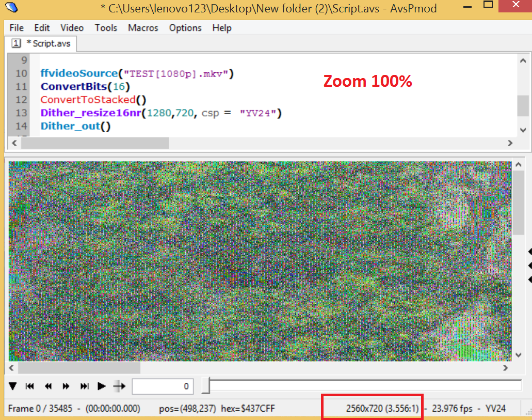Click the video preview image
532x420 pixels.
click(x=260, y=261)
